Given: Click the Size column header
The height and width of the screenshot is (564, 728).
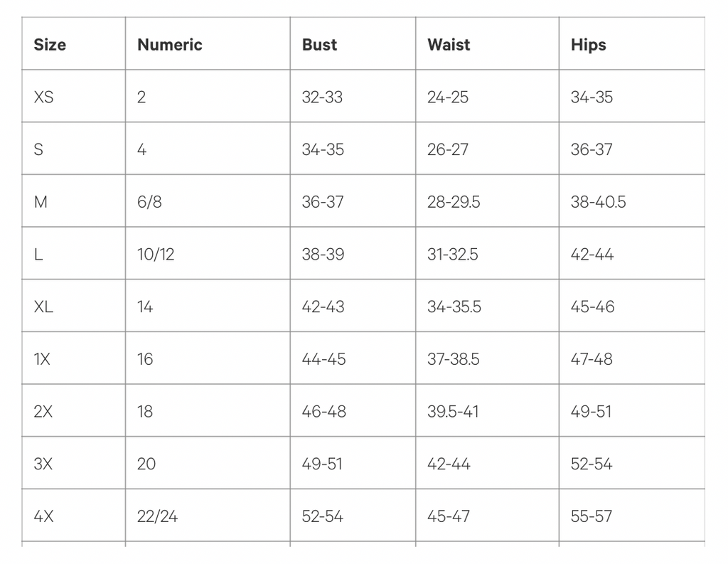Looking at the screenshot, I should [50, 45].
